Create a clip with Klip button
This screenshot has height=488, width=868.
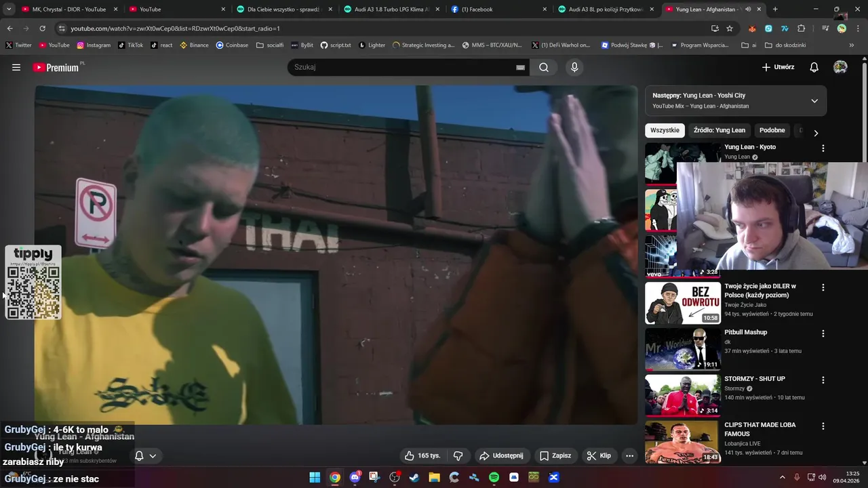tap(599, 455)
